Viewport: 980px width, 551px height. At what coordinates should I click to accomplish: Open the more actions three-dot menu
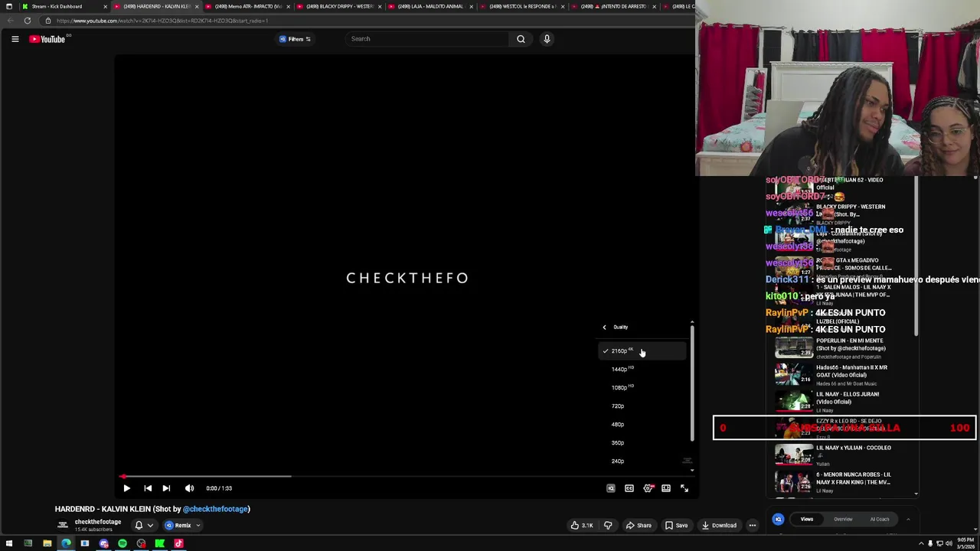(753, 526)
